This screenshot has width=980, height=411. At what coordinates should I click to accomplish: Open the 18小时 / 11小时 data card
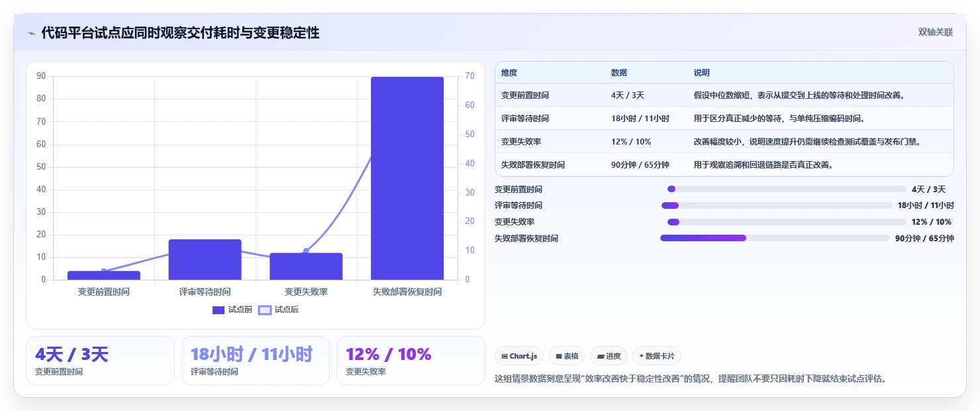click(x=256, y=361)
